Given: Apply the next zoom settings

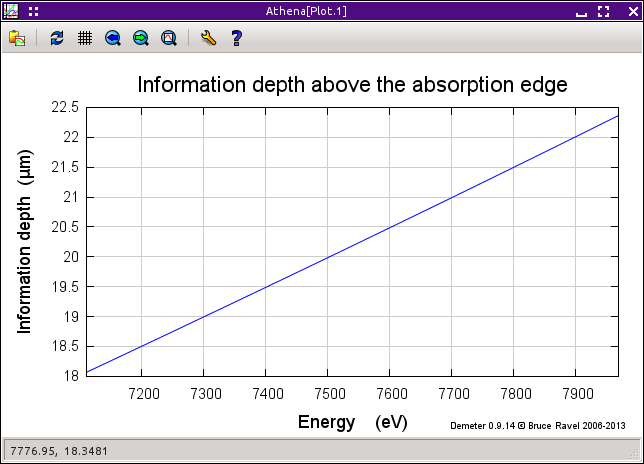Looking at the screenshot, I should point(141,38).
